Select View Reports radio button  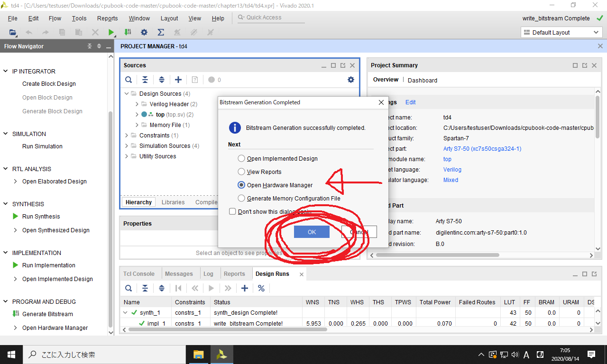241,172
